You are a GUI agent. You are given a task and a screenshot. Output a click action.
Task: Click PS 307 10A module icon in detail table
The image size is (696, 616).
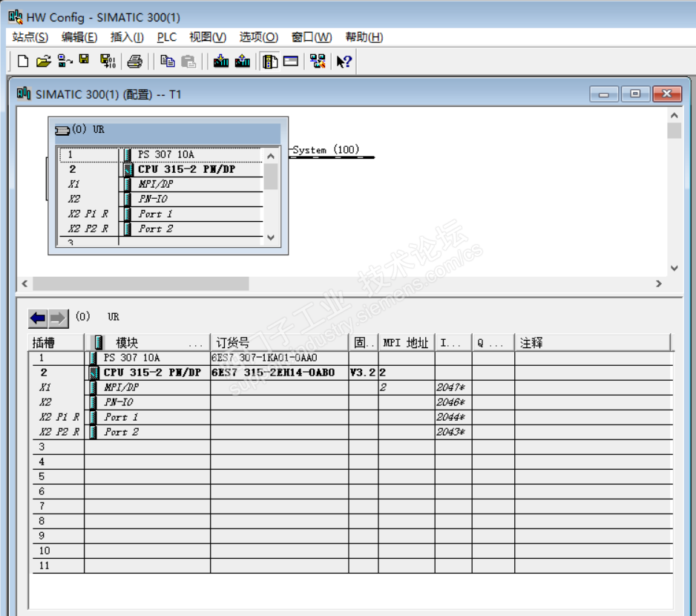point(93,358)
